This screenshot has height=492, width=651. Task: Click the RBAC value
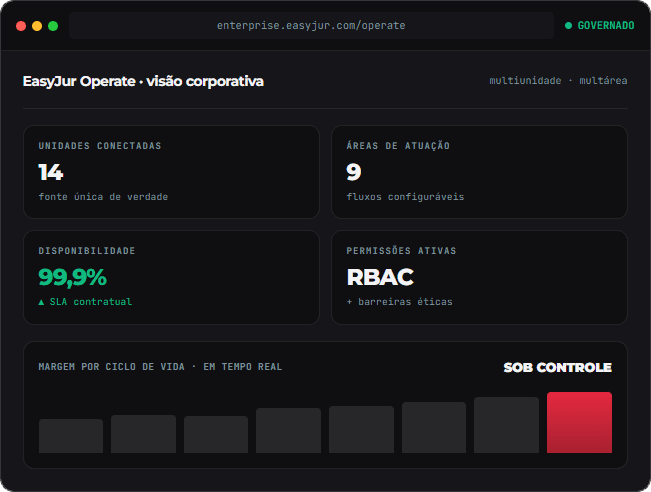[380, 277]
